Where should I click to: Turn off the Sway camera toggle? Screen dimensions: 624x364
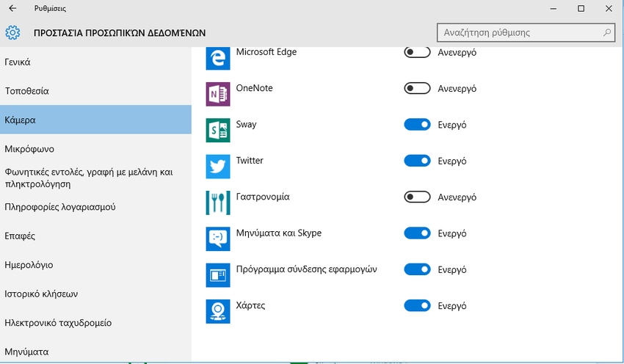(x=417, y=125)
